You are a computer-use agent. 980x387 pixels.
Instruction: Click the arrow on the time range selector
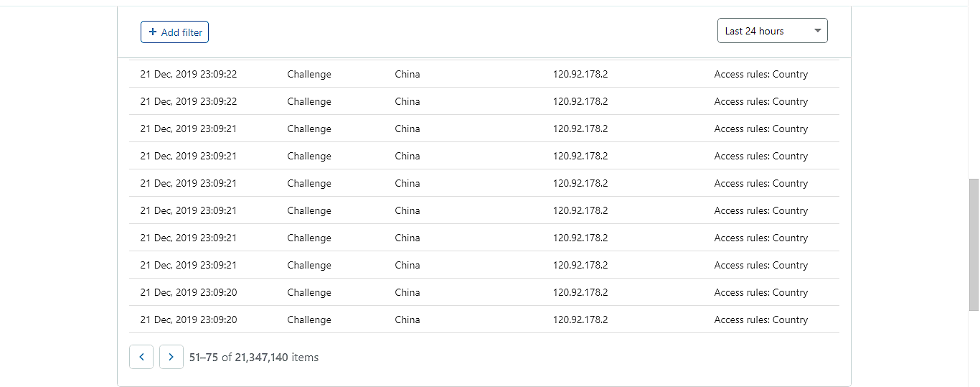(x=817, y=31)
